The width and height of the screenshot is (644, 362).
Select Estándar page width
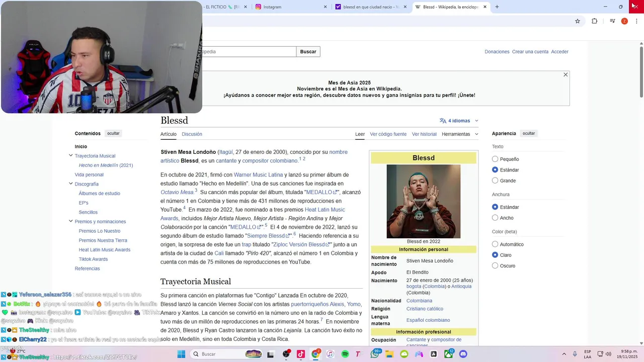click(495, 207)
